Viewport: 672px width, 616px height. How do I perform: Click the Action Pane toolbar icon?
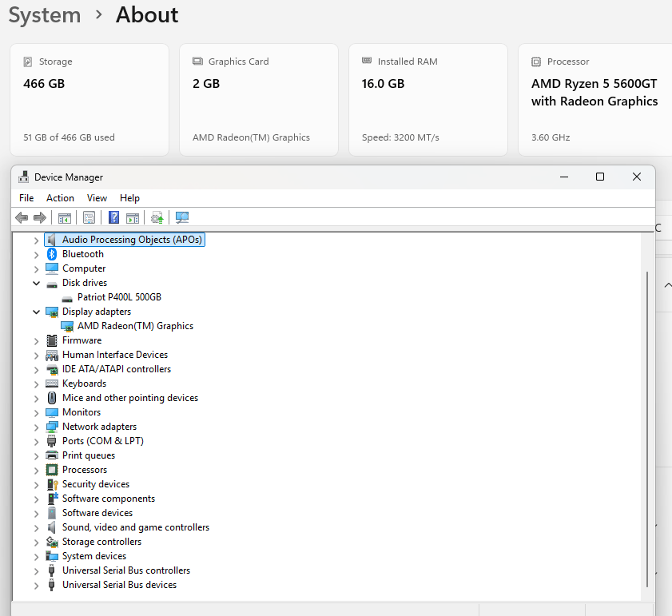(133, 218)
